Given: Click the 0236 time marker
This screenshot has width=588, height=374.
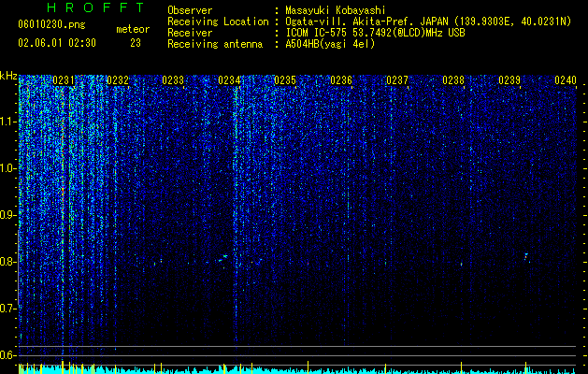Looking at the screenshot, I should (341, 80).
